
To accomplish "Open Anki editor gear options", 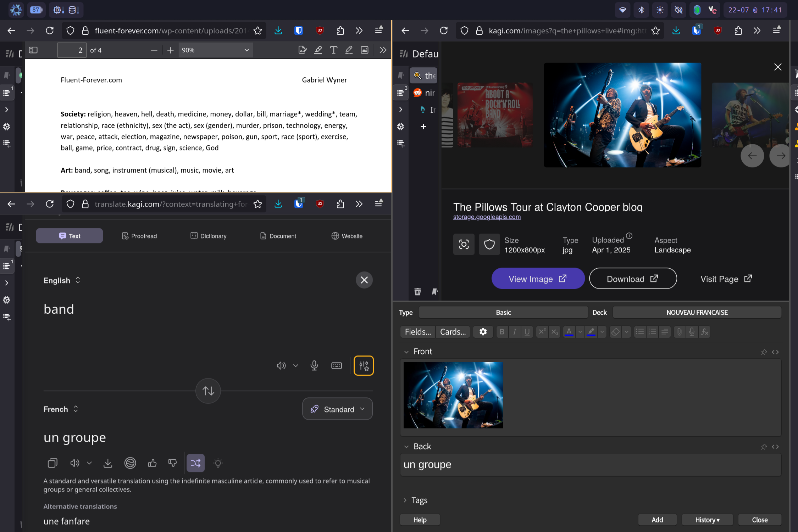I will pos(483,332).
